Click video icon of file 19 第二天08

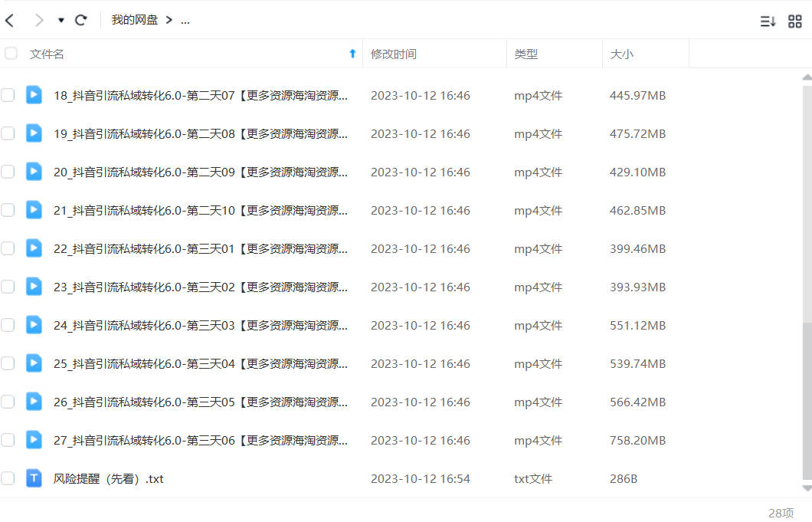34,133
